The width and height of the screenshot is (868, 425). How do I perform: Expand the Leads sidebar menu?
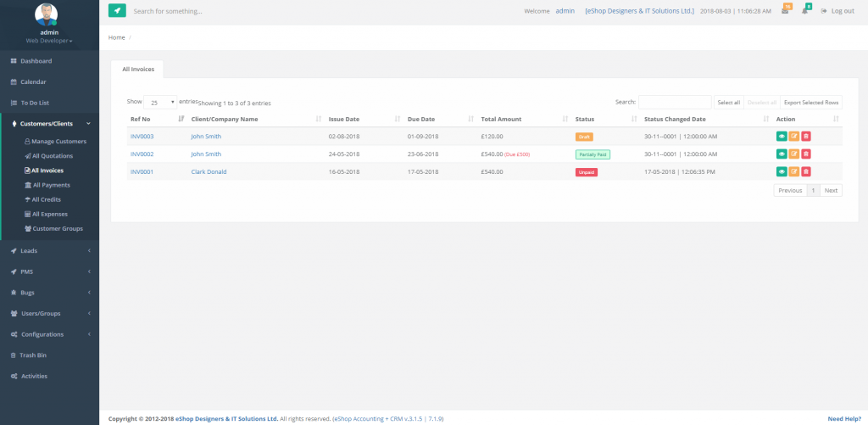(x=49, y=251)
